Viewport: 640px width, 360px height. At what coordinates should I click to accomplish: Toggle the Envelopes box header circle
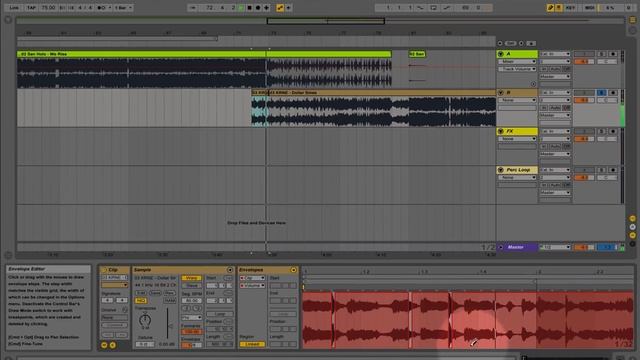293,270
